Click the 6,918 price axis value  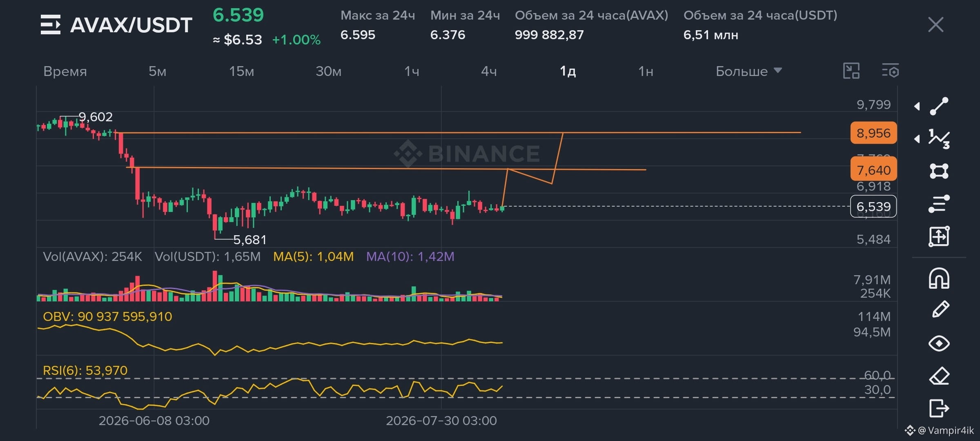pos(873,187)
